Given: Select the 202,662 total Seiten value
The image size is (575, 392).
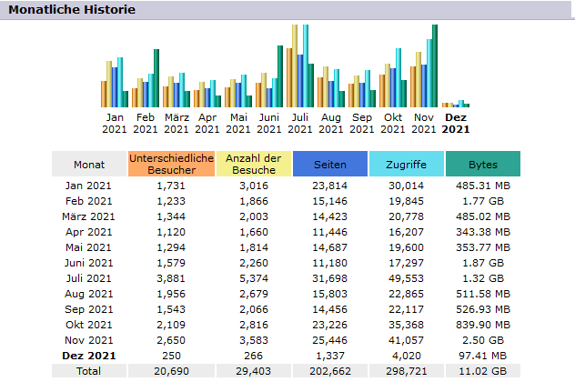Looking at the screenshot, I should (329, 371).
